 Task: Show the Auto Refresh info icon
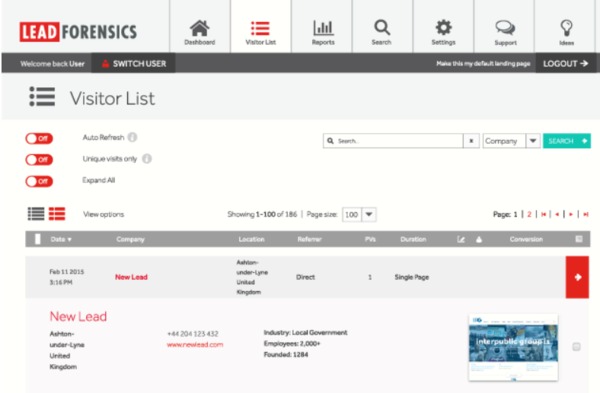(132, 137)
